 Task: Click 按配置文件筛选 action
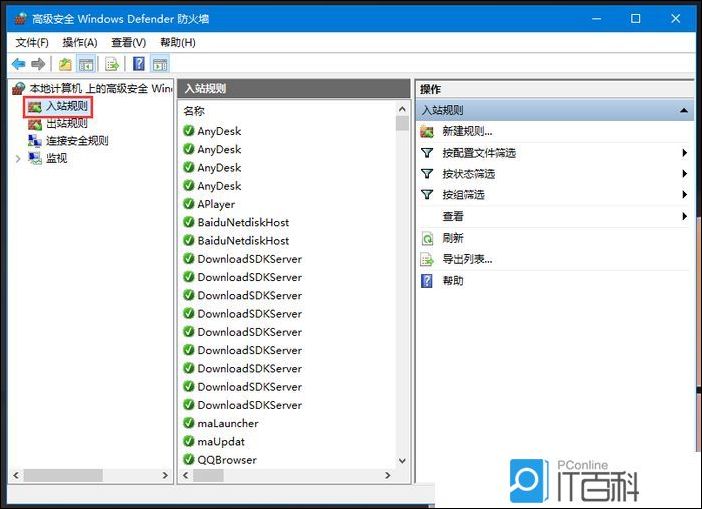[479, 153]
